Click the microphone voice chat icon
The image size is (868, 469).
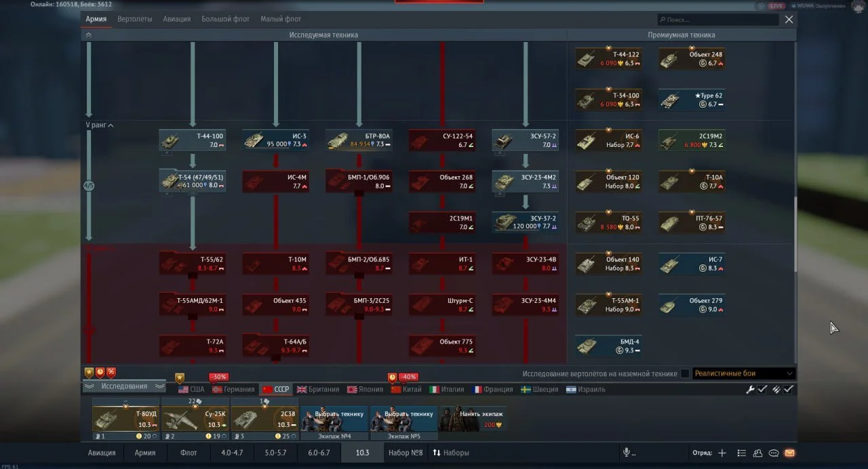point(627,453)
